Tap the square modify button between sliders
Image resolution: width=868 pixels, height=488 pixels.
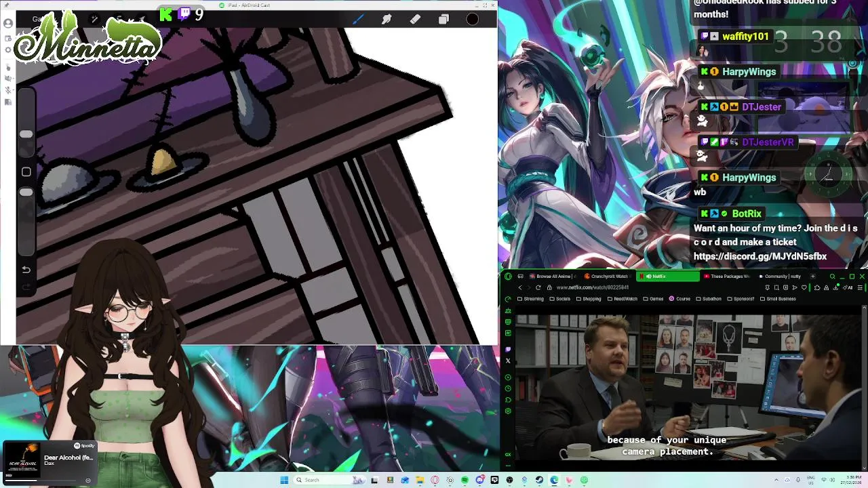pyautogui.click(x=26, y=172)
